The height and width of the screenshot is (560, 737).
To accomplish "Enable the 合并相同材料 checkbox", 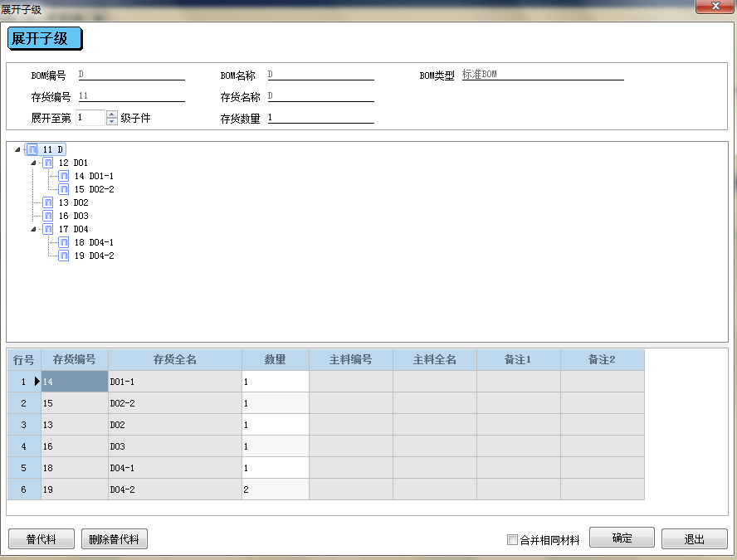I will coord(512,540).
